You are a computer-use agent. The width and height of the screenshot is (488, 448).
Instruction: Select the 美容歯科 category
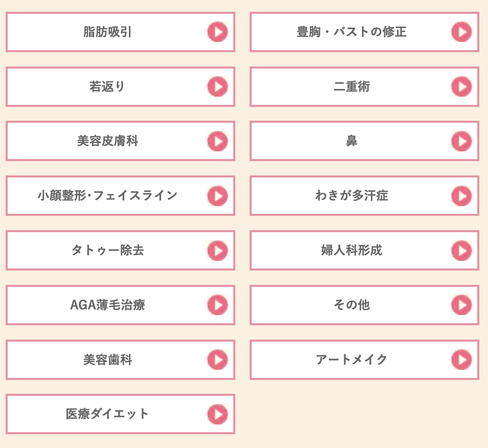(120, 360)
